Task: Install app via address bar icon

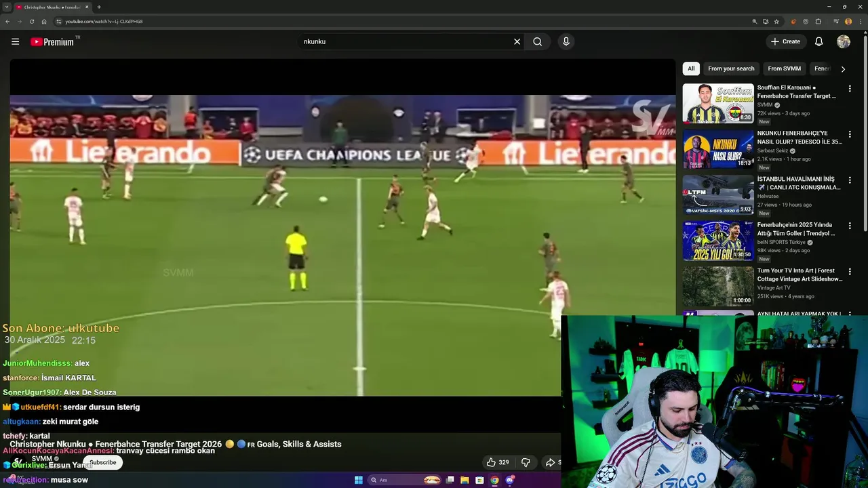Action: [766, 21]
